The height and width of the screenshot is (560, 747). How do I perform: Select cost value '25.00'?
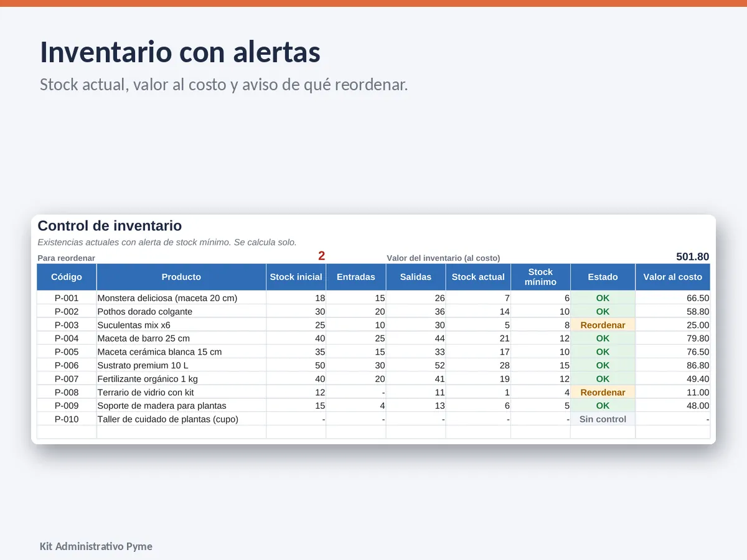(x=698, y=325)
